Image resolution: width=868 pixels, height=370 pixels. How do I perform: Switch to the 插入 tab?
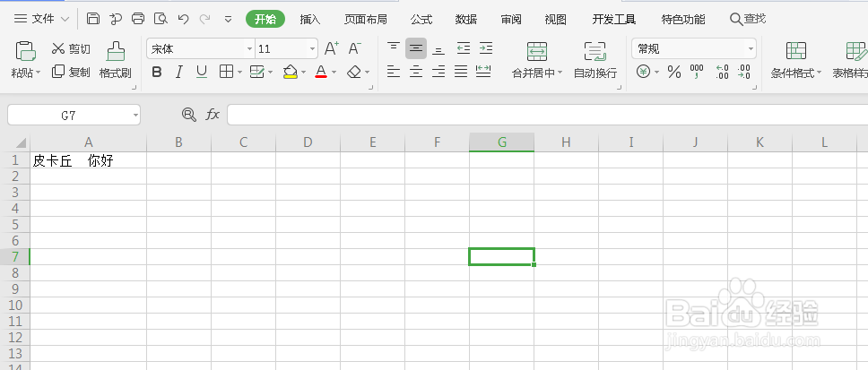310,20
